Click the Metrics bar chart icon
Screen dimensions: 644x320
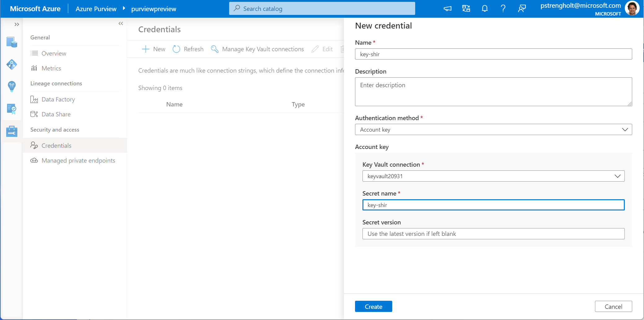point(34,68)
